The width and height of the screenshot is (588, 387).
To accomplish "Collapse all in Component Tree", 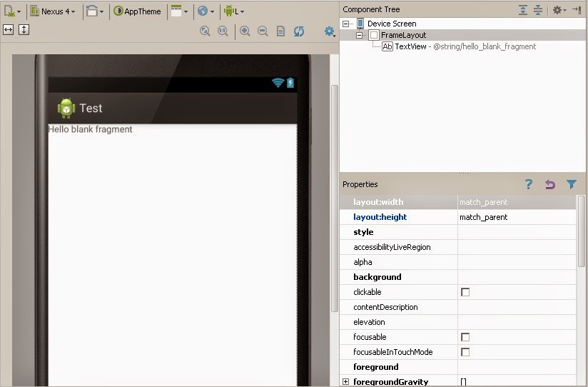I will coord(538,10).
